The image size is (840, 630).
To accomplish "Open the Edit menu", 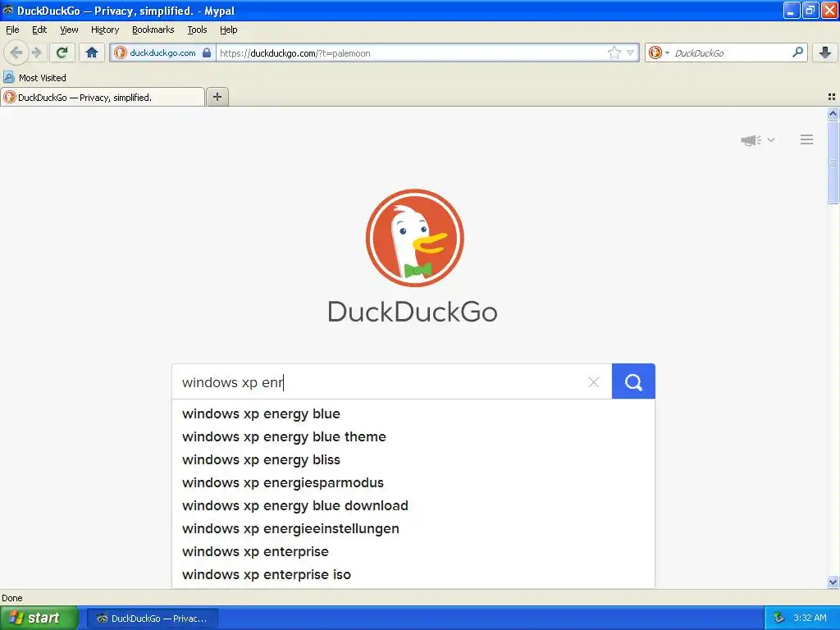I will (39, 30).
